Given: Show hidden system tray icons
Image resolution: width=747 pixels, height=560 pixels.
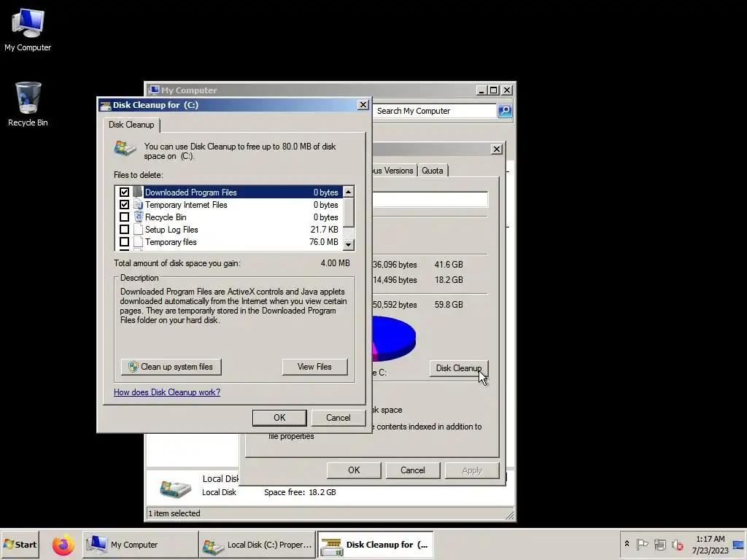Looking at the screenshot, I should click(x=627, y=544).
